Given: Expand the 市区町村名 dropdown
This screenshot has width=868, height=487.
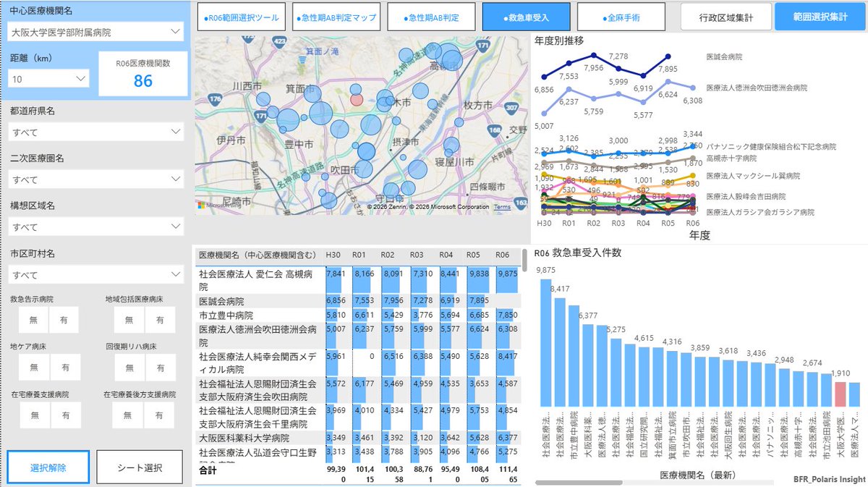Looking at the screenshot, I should tap(95, 275).
